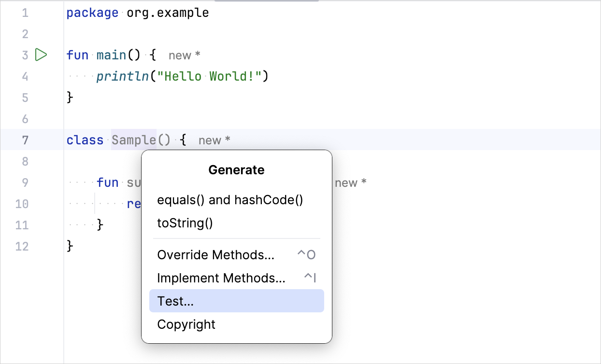
Task: Click the fun keyword on line 9
Action: pyautogui.click(x=107, y=182)
